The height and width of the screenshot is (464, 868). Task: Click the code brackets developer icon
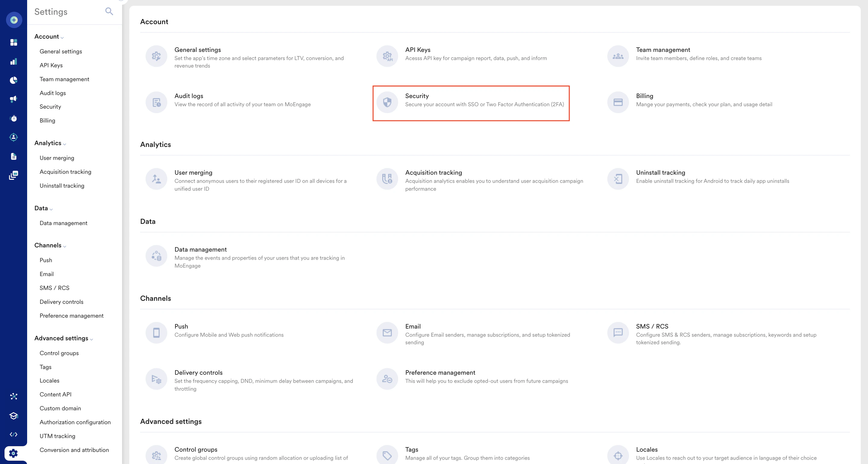coord(14,434)
